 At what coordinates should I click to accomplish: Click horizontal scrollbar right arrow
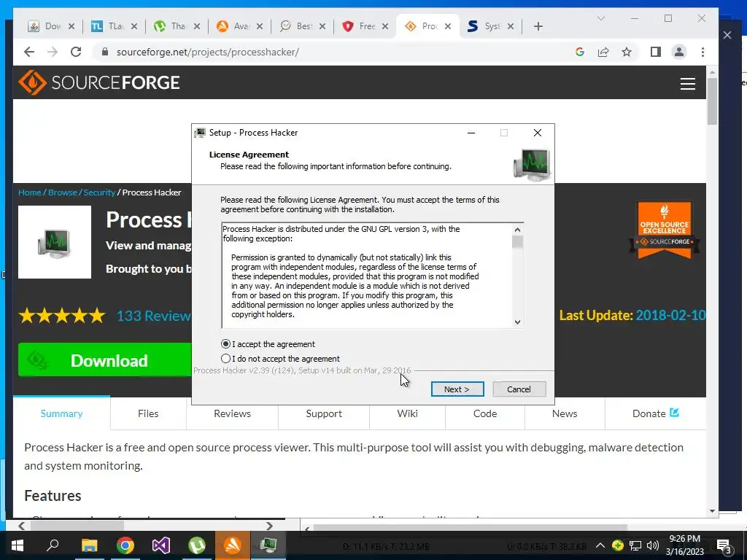270,526
